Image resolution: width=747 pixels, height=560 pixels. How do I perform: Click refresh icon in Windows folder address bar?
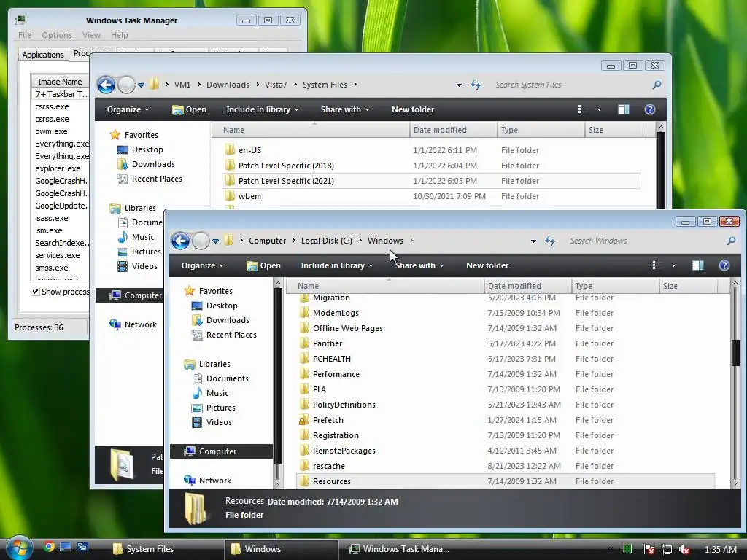[550, 241]
